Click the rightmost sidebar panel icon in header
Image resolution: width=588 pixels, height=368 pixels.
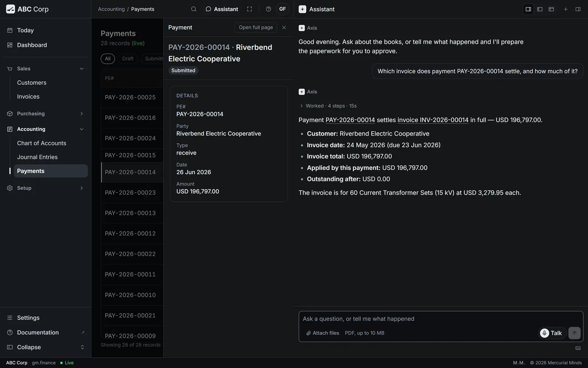pyautogui.click(x=578, y=9)
